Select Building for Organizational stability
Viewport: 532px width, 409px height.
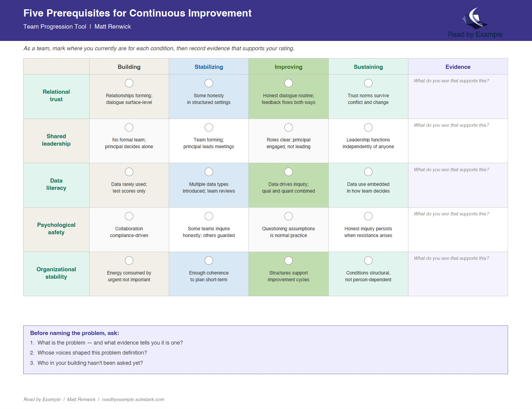click(129, 261)
